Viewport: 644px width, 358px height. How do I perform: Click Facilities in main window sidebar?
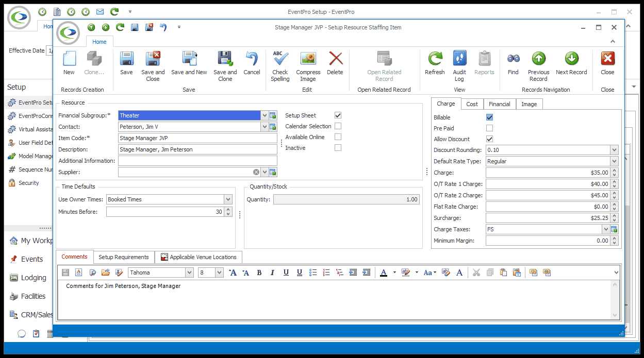point(33,296)
